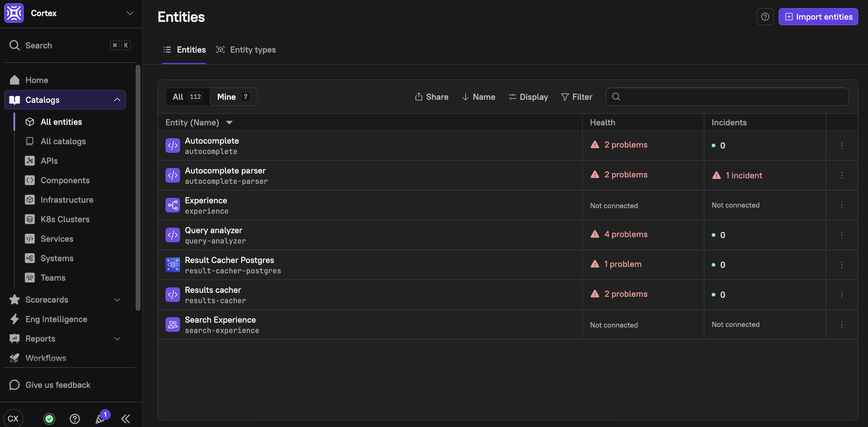868x427 pixels.
Task: Switch to the All 112 entities view
Action: click(187, 97)
